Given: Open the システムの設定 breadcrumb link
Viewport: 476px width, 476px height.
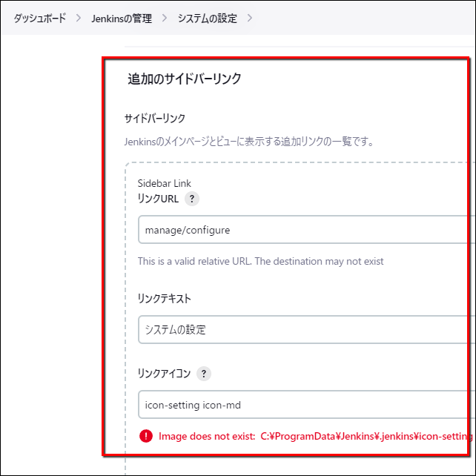Looking at the screenshot, I should pyautogui.click(x=208, y=19).
